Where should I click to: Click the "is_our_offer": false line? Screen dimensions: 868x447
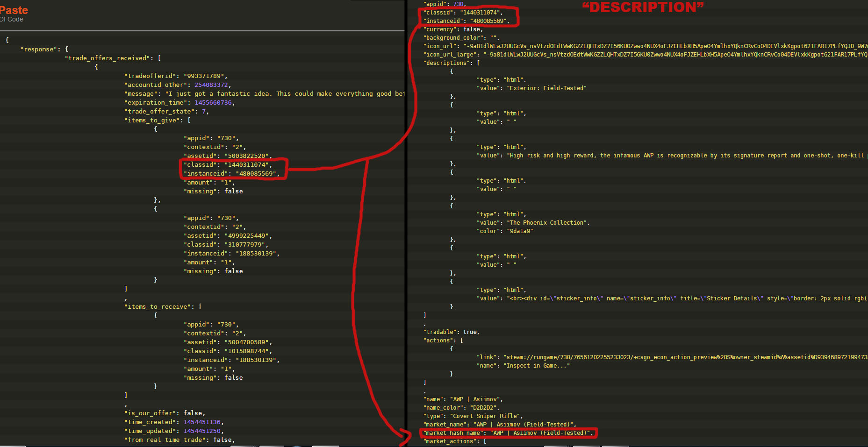click(165, 413)
